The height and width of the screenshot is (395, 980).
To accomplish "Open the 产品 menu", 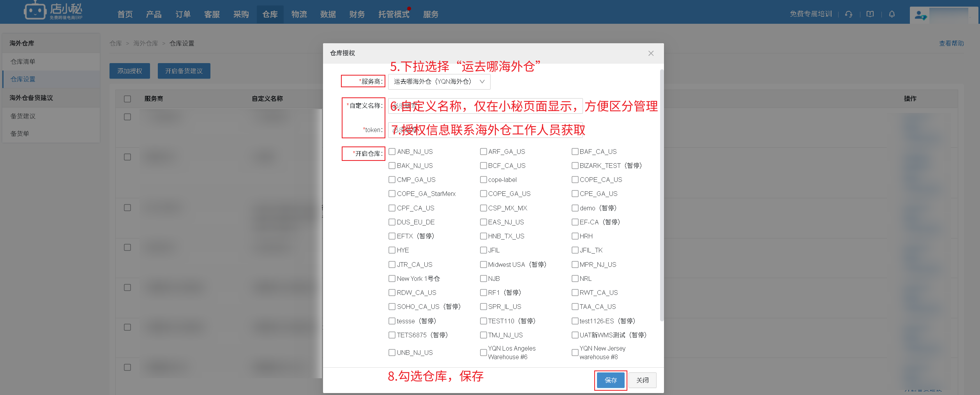I will click(154, 14).
